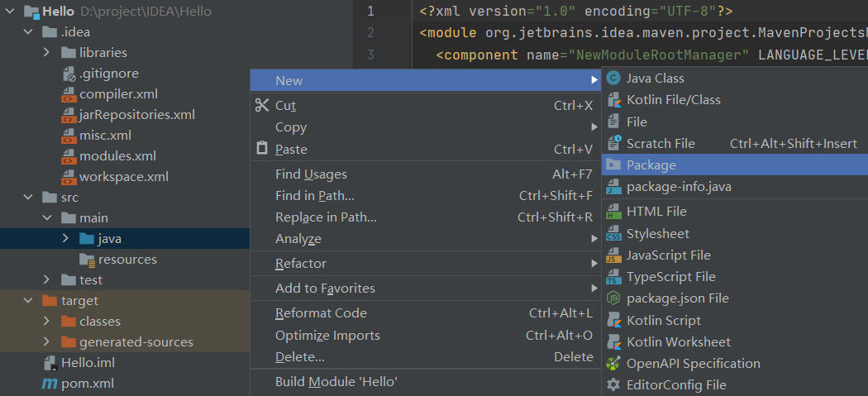Click the JavaScript File icon
Viewport: 868px width, 396px height.
click(613, 255)
